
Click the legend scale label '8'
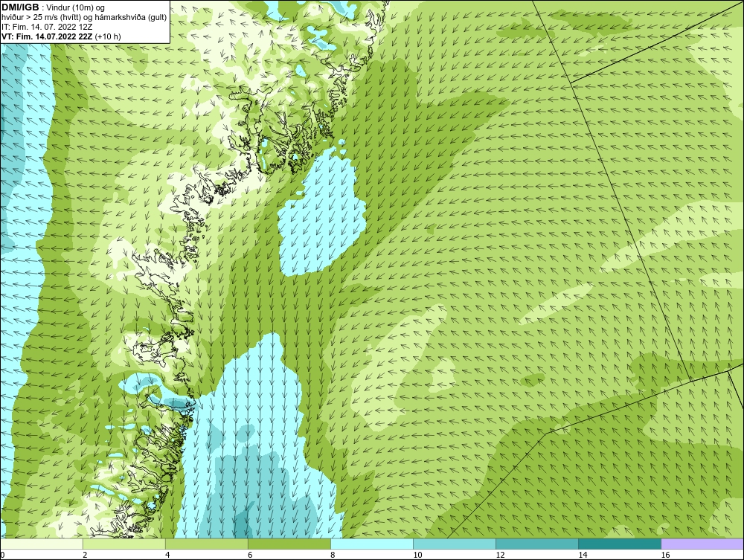[x=333, y=555]
